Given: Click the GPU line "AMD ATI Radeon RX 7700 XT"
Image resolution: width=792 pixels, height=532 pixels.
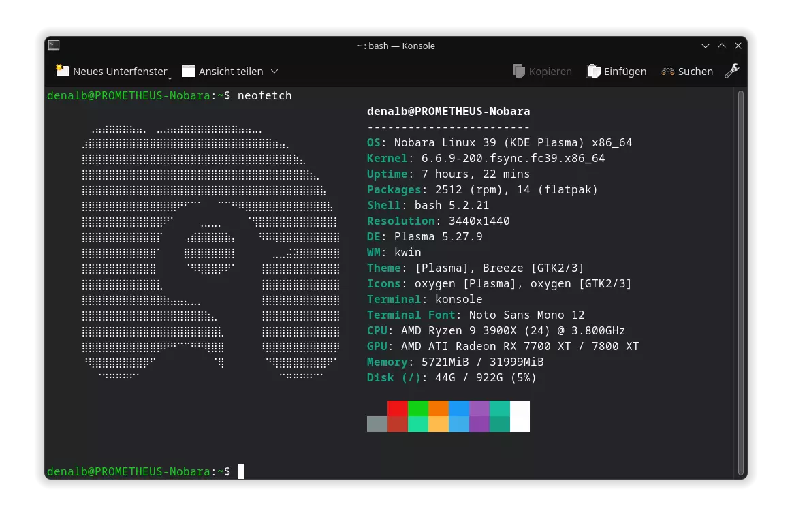Looking at the screenshot, I should (486, 346).
